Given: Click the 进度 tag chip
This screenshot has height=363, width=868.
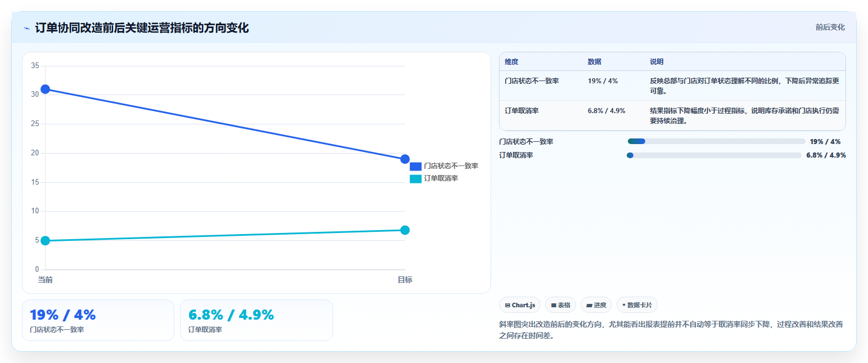Looking at the screenshot, I should click(x=596, y=305).
